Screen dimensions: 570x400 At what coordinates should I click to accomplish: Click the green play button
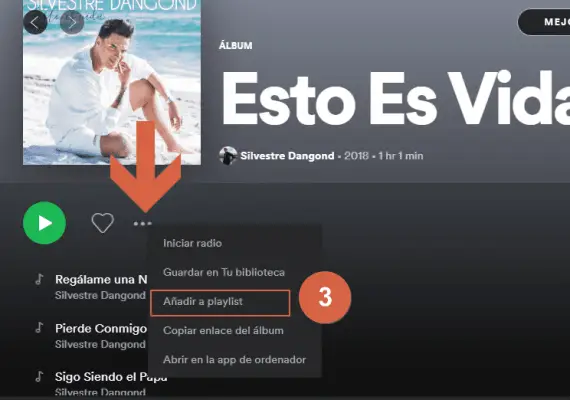click(x=44, y=223)
